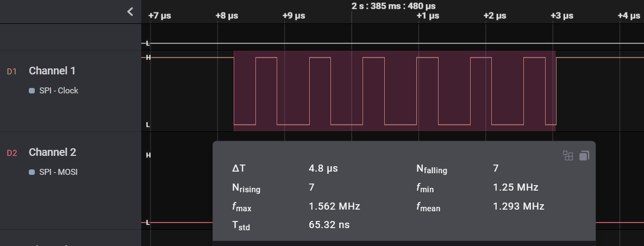
Task: Click the SPI - Clock analyzer label
Action: click(x=59, y=91)
